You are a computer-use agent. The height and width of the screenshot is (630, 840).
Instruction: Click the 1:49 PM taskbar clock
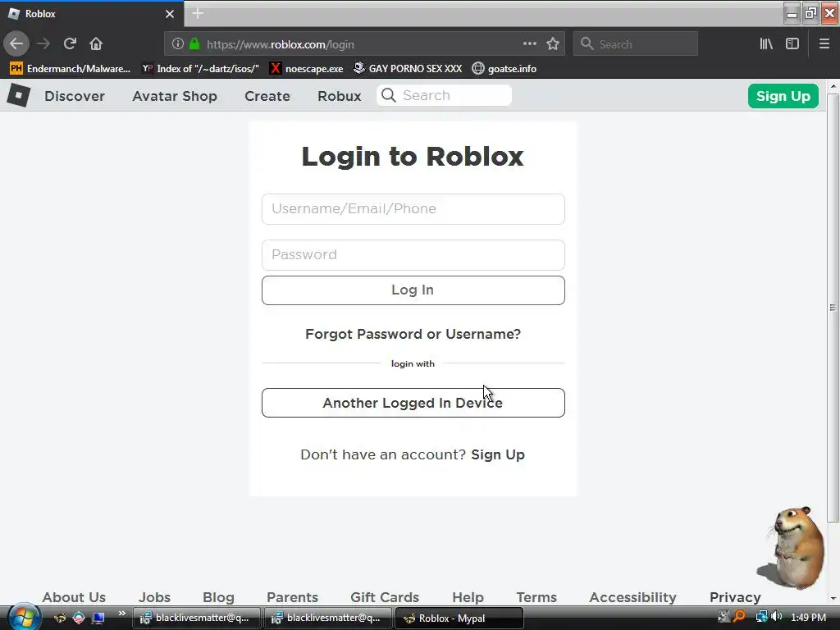pos(808,617)
